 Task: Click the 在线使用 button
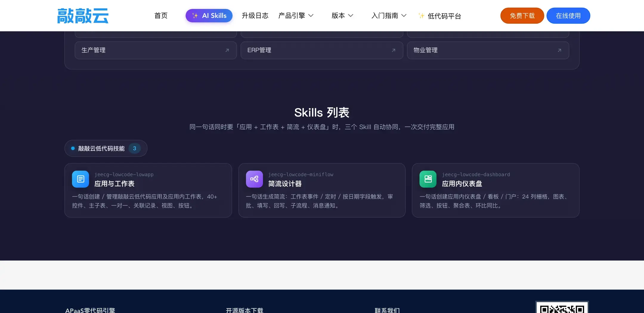tap(568, 16)
